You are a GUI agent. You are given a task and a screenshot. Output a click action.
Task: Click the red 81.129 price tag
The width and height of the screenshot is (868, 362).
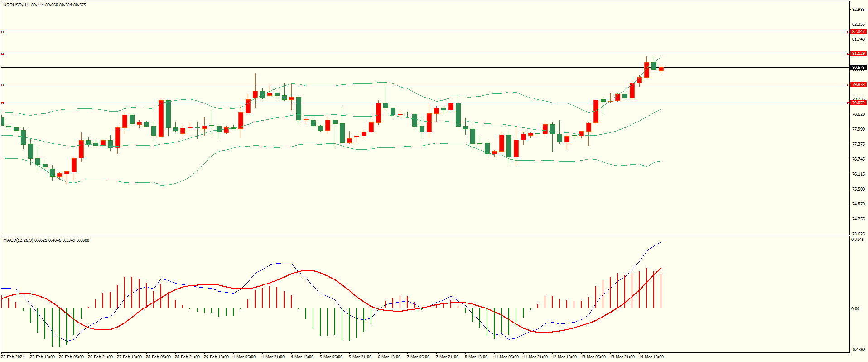(858, 54)
